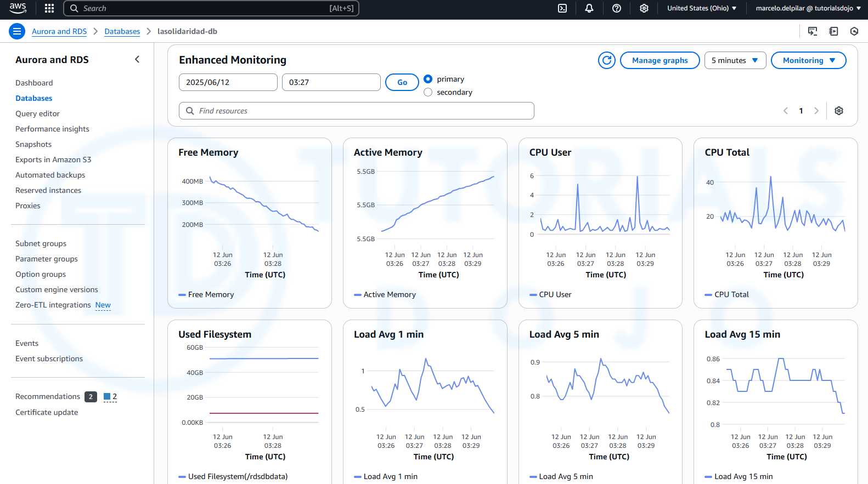Click the blue recommendations indicator icon
The width and height of the screenshot is (868, 484).
[x=107, y=396]
